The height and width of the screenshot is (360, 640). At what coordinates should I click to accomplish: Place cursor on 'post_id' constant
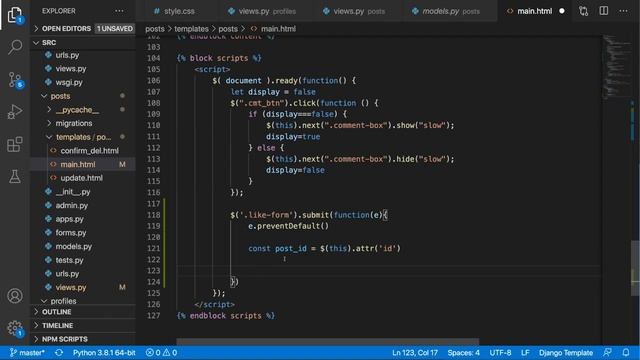291,248
